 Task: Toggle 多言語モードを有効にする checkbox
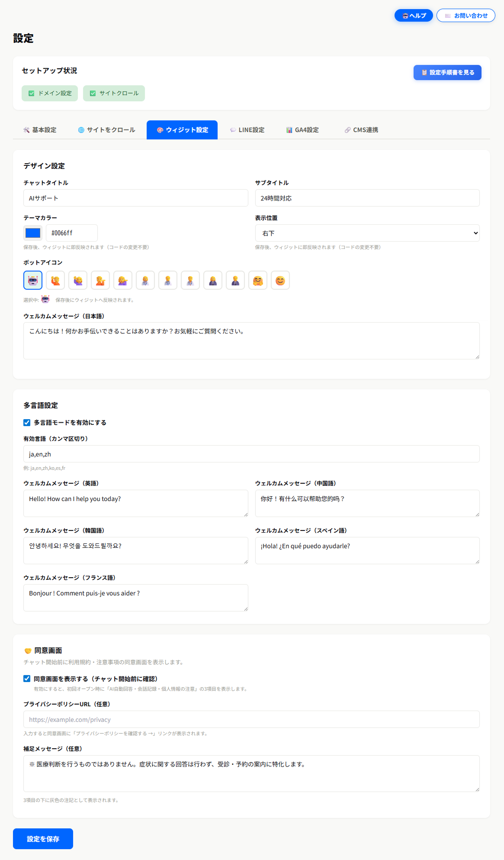tap(27, 423)
